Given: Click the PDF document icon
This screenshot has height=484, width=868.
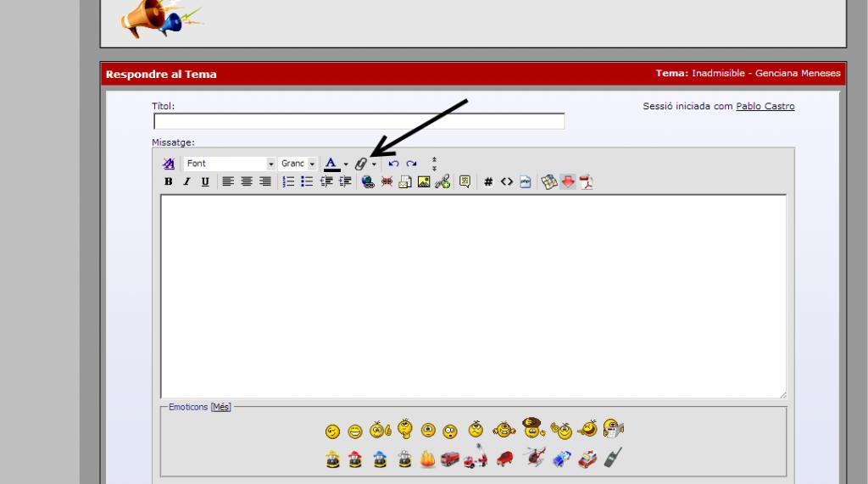Looking at the screenshot, I should (587, 181).
